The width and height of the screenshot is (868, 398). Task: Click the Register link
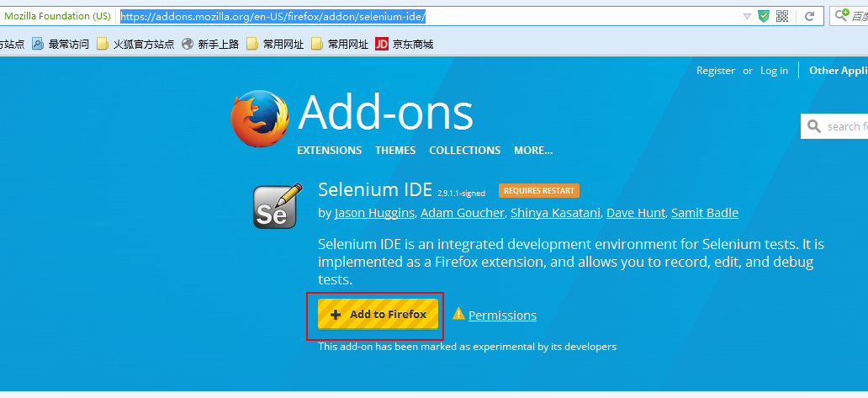click(716, 71)
